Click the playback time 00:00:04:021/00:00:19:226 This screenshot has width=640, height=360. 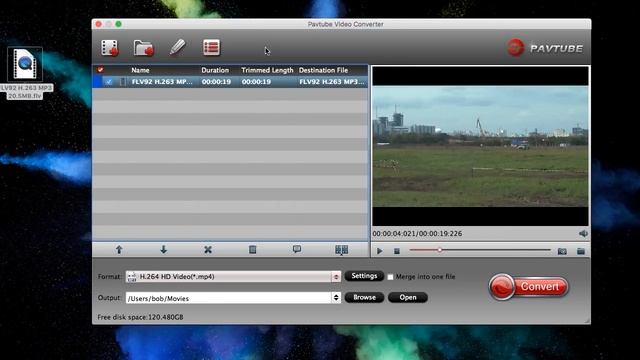point(417,234)
